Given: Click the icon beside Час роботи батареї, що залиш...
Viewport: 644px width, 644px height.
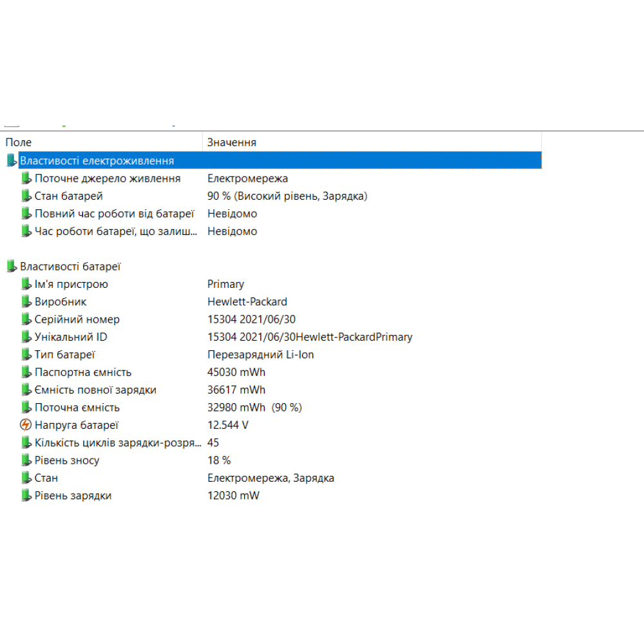Looking at the screenshot, I should [26, 231].
